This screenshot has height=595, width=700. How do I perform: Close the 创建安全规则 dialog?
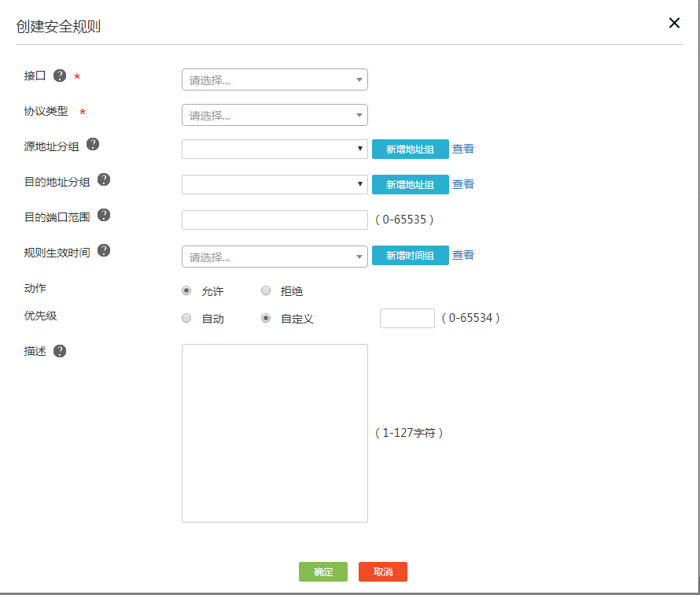click(674, 23)
